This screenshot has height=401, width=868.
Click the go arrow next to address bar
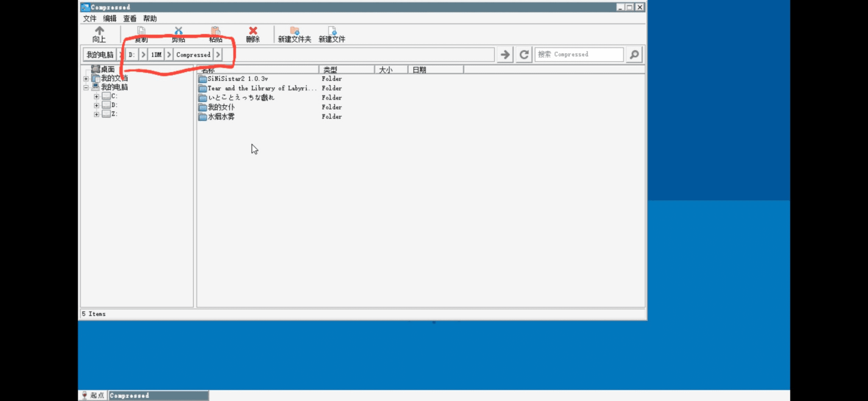click(505, 55)
